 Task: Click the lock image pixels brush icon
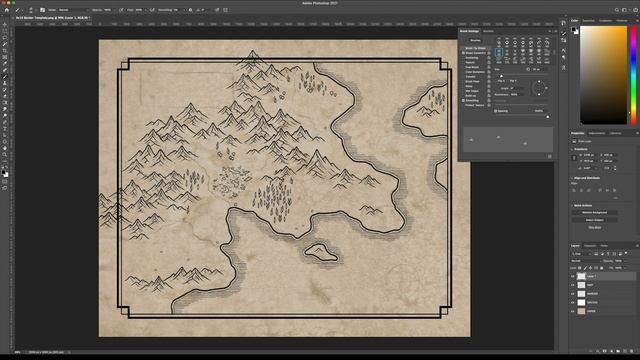(585, 268)
